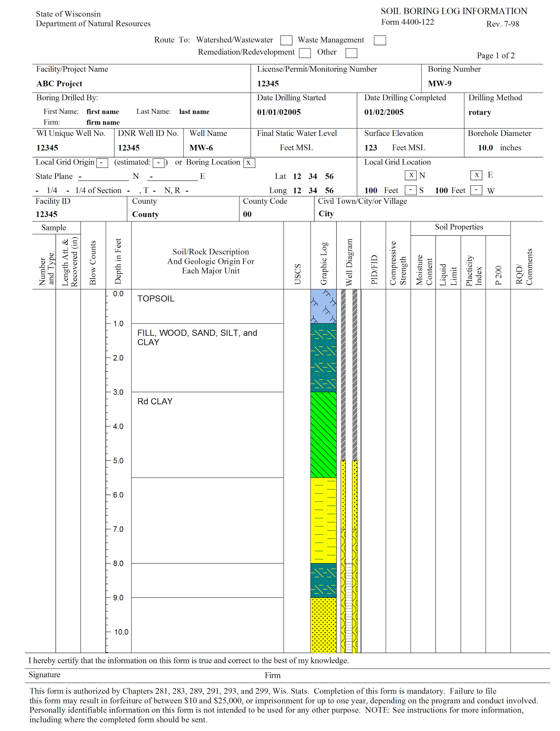Image resolution: width=560 pixels, height=731 pixels.
Task: Toggle the Local Grid Origin checkbox
Action: pyautogui.click(x=102, y=163)
